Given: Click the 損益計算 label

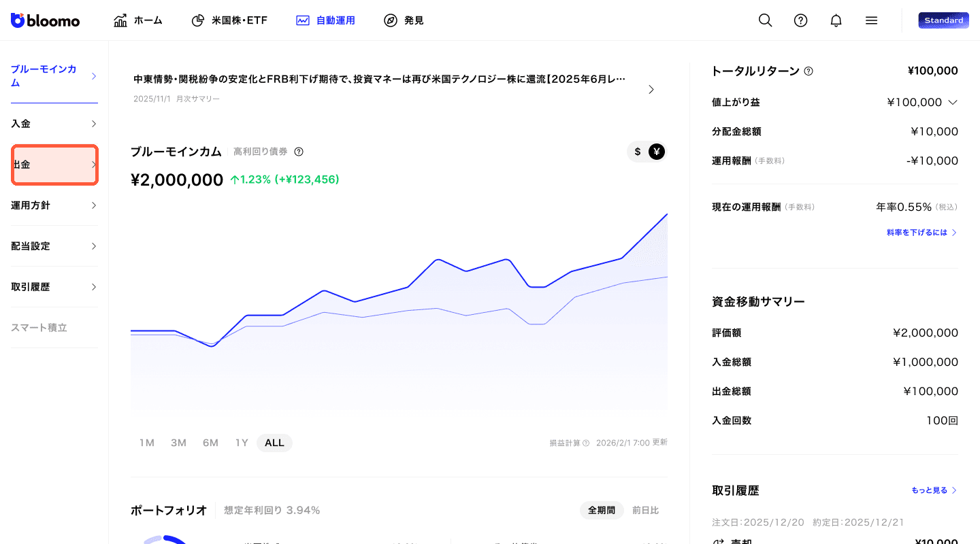Looking at the screenshot, I should click(565, 443).
